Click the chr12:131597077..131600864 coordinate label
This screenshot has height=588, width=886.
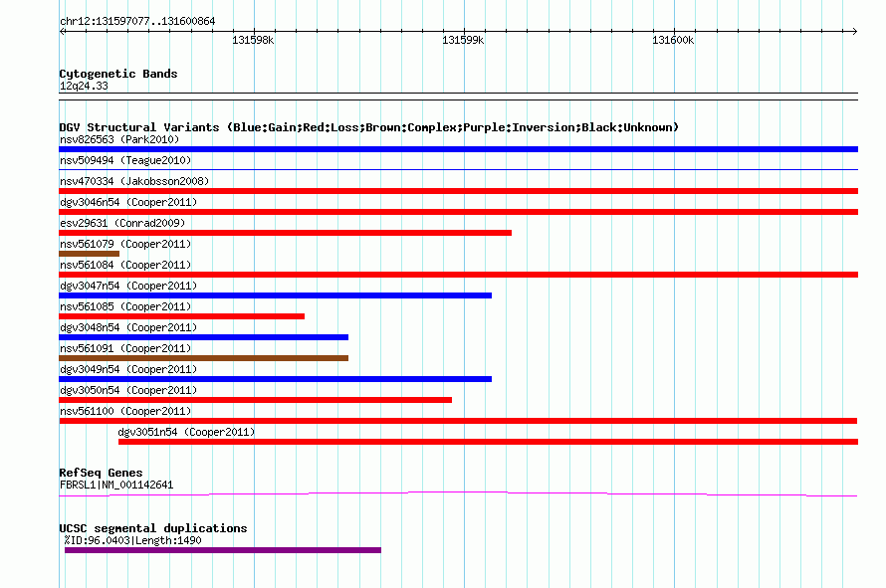(137, 22)
